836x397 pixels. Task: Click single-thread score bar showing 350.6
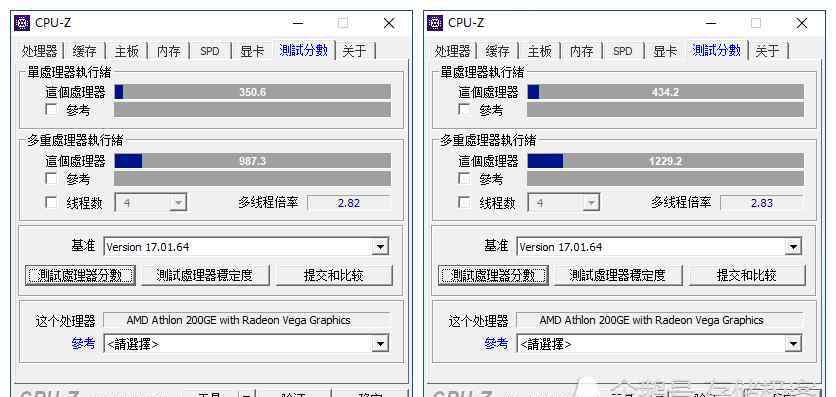[x=253, y=92]
